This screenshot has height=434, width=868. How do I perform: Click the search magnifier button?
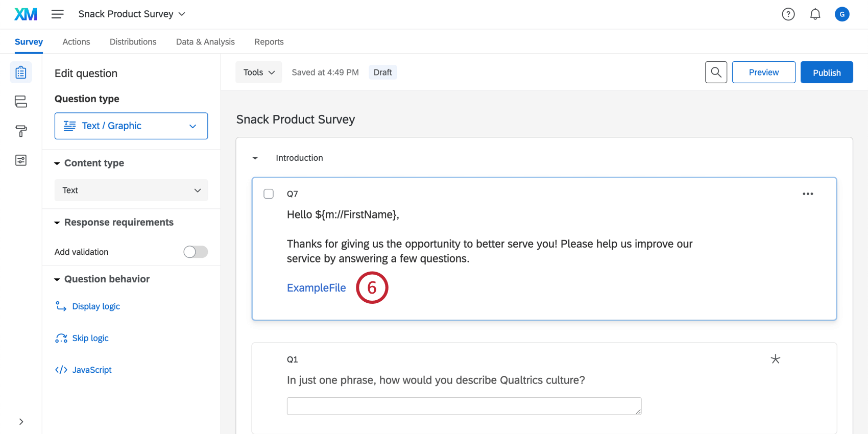click(716, 73)
